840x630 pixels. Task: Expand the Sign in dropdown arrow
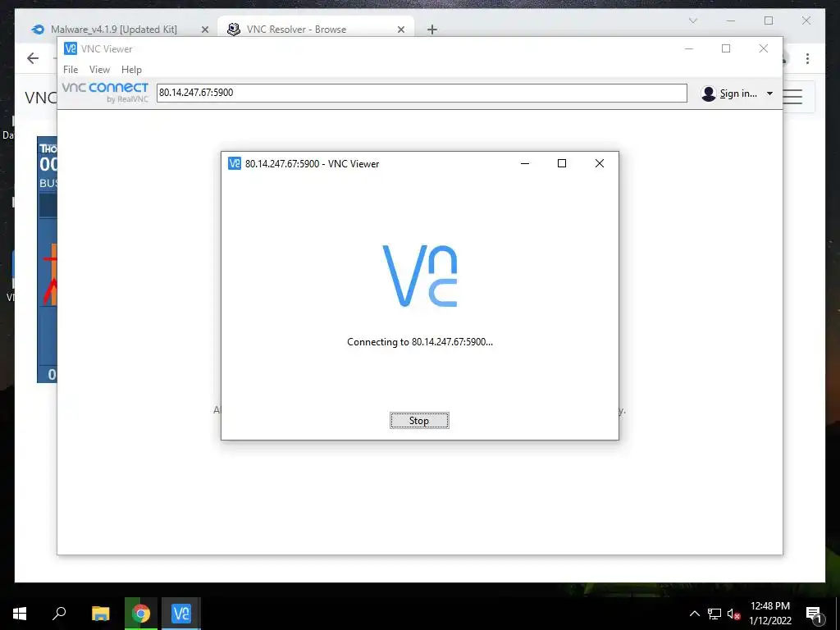point(769,94)
